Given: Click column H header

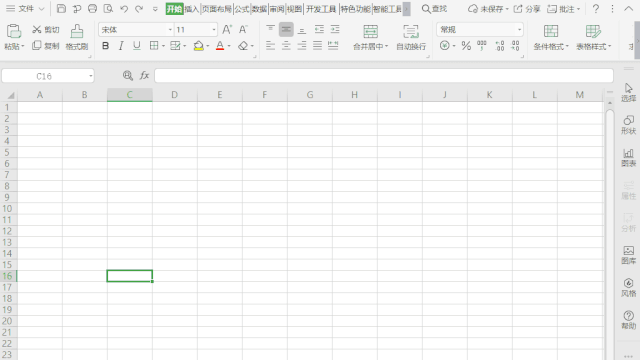Looking at the screenshot, I should click(x=355, y=95).
